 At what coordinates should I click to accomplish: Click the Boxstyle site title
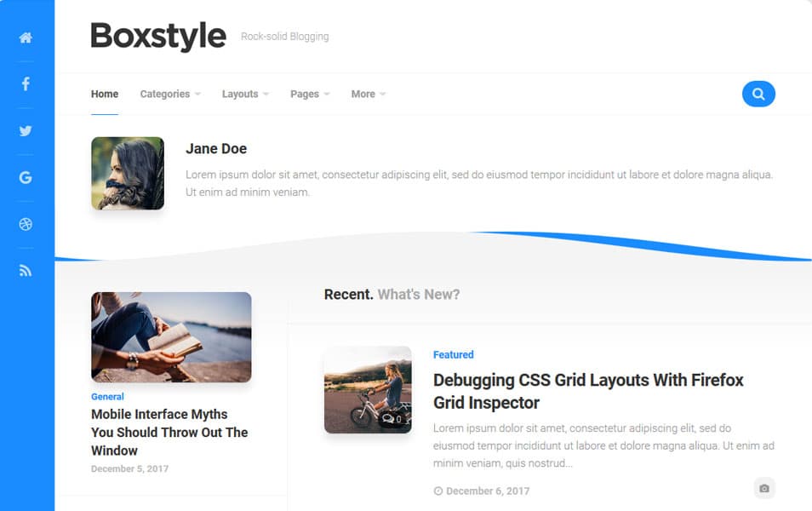coord(158,36)
